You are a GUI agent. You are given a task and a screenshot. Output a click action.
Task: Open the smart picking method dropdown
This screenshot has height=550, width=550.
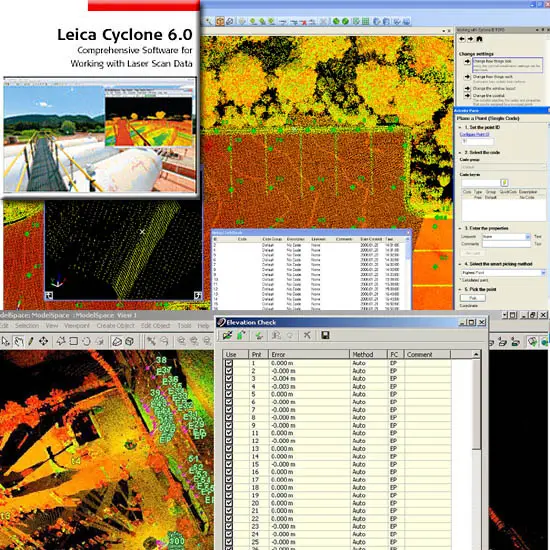pos(543,273)
